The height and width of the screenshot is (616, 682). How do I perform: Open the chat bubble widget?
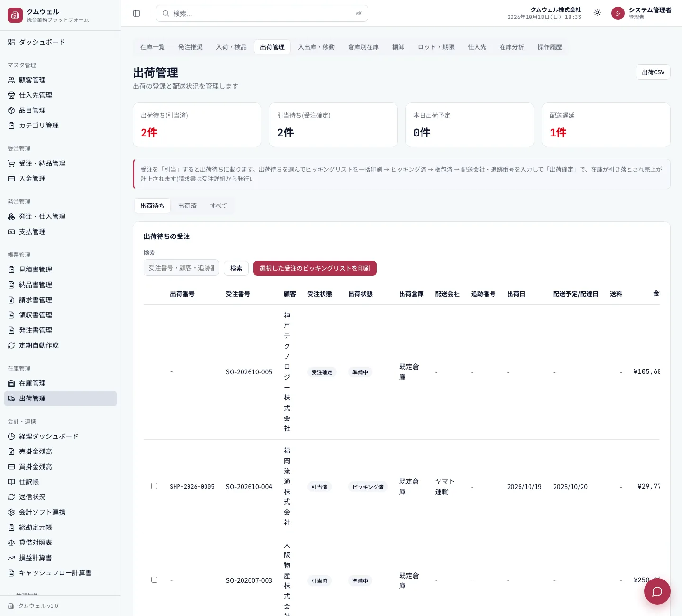[x=657, y=591]
